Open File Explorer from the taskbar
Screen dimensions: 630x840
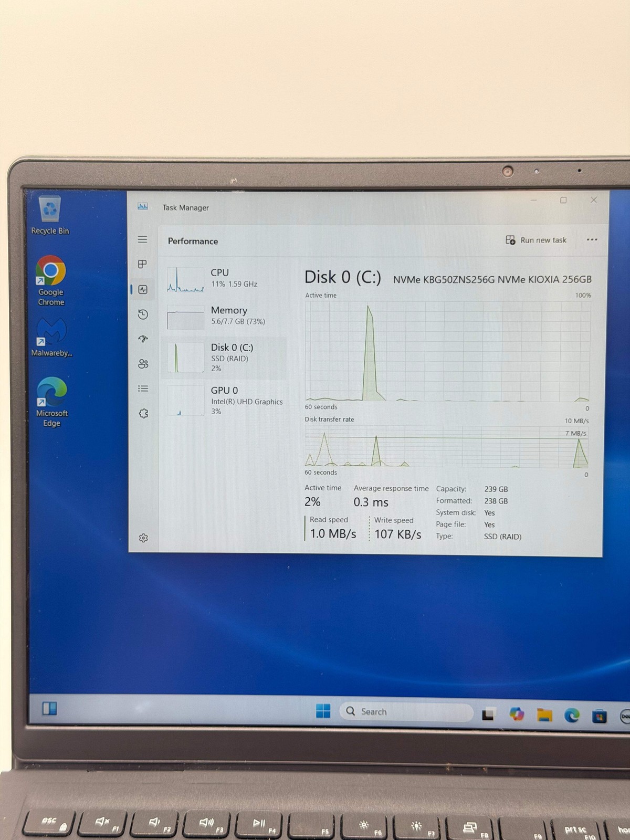point(544,715)
